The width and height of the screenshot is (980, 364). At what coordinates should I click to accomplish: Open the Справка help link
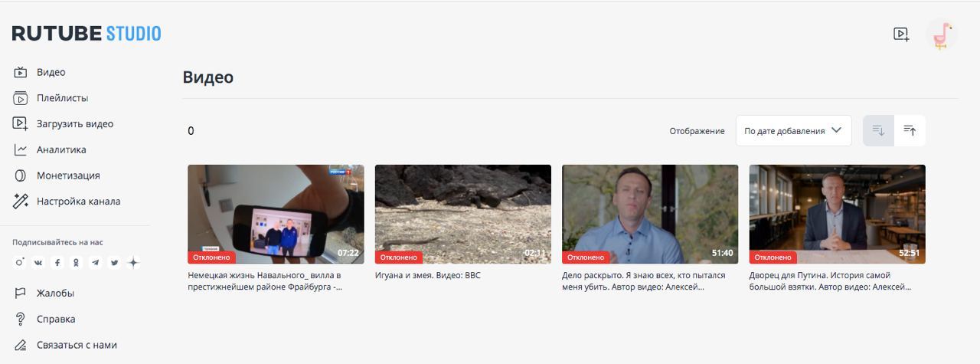point(56,319)
